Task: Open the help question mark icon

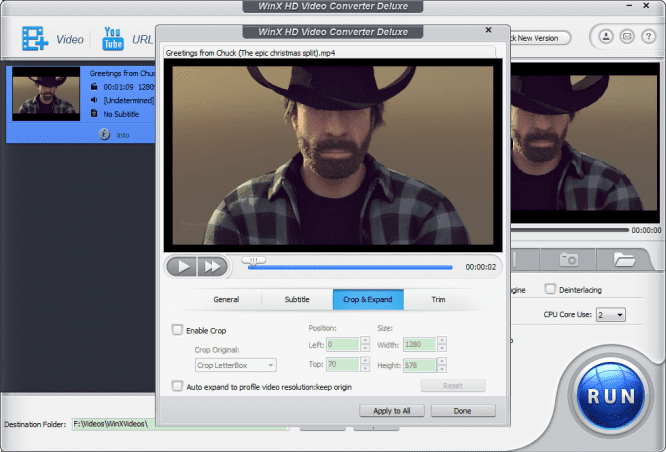Action: point(648,37)
